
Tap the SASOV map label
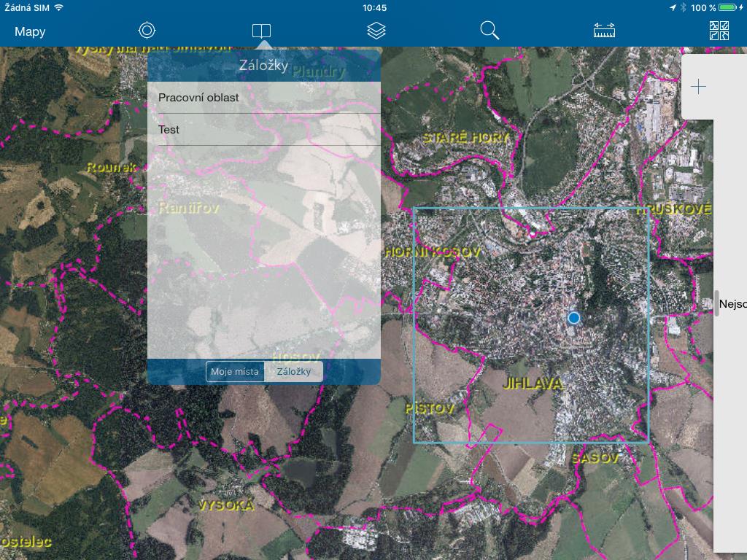595,458
